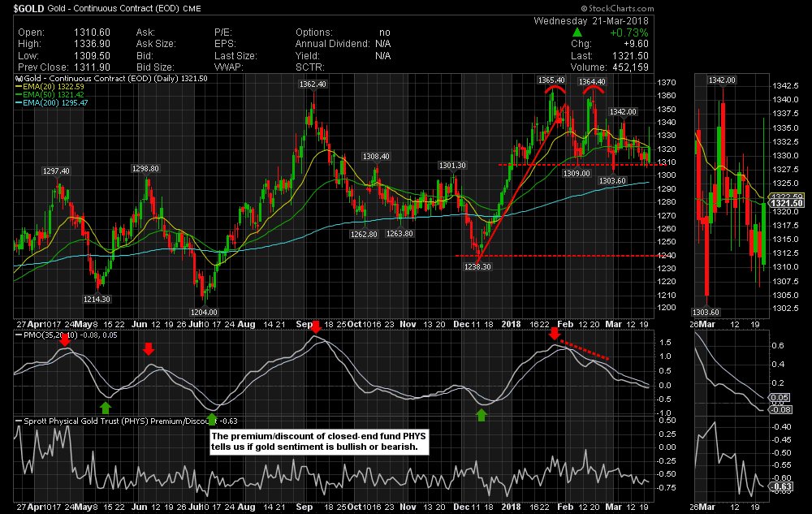Click the 1238.30 December low label
Screen dimensions: 812x514
pos(477,266)
